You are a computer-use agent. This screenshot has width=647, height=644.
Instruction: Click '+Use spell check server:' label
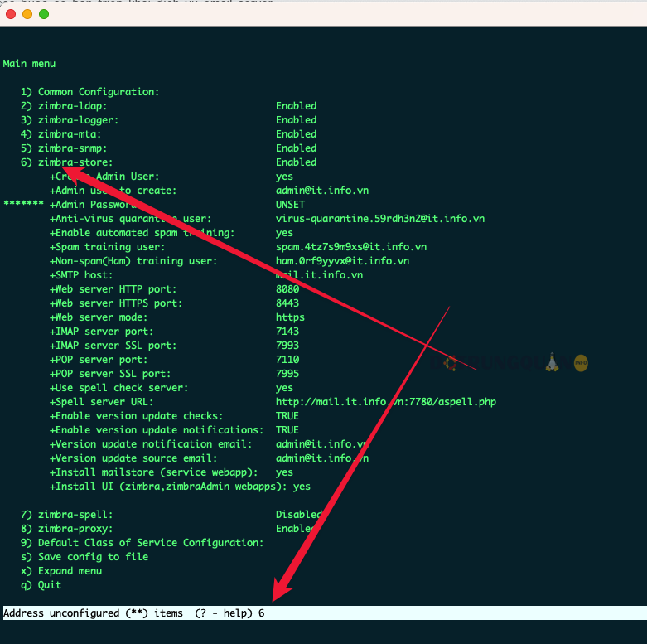118,388
